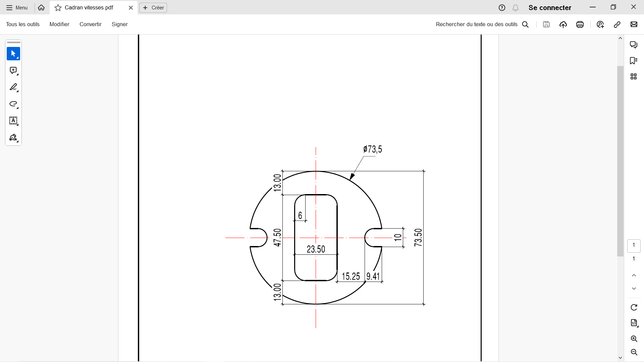Image resolution: width=644 pixels, height=362 pixels.
Task: Click Se connecter link
Action: click(550, 8)
